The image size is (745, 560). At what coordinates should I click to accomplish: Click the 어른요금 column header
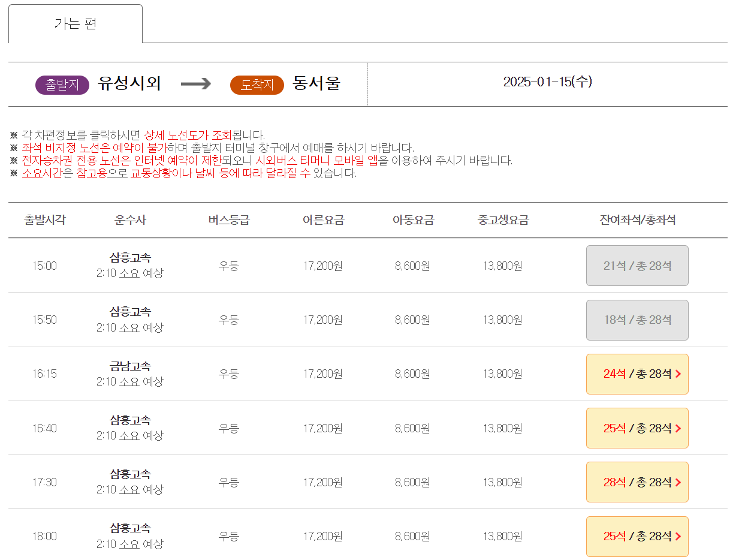(x=324, y=220)
